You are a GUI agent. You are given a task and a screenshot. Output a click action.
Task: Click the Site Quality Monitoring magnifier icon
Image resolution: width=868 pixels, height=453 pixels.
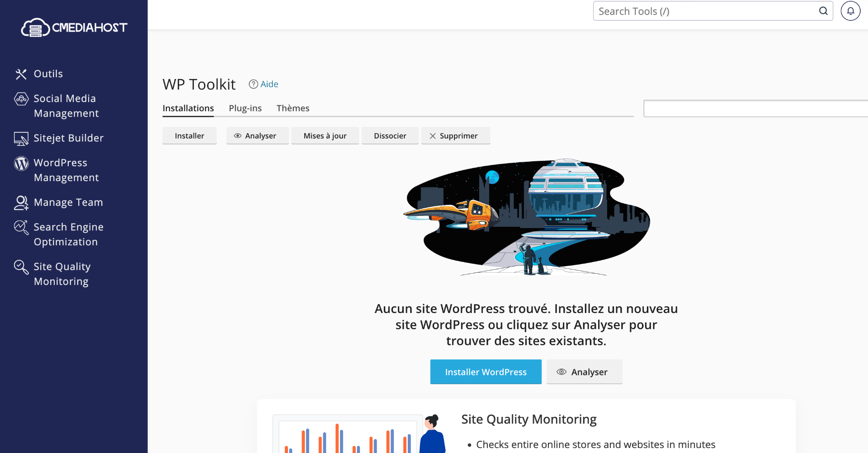coord(21,267)
